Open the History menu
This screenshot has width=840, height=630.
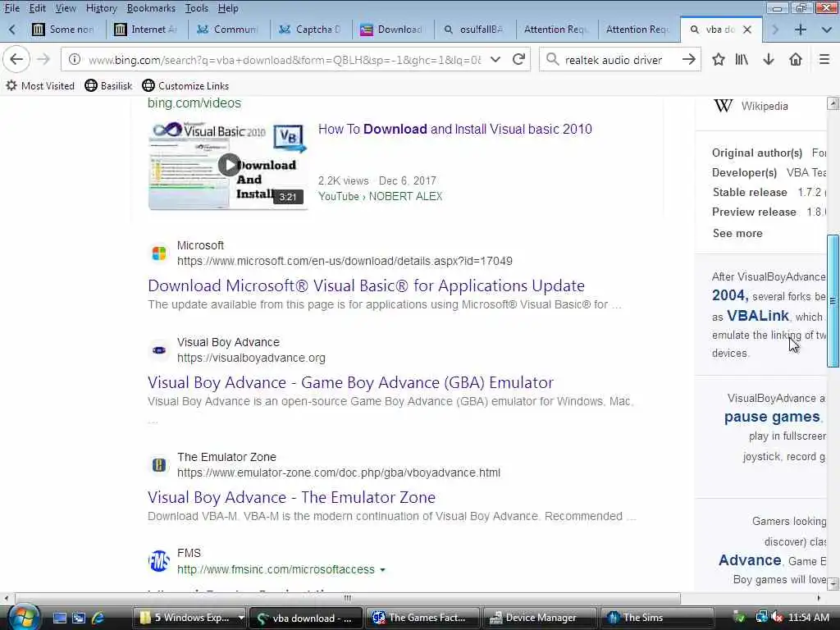pos(101,8)
